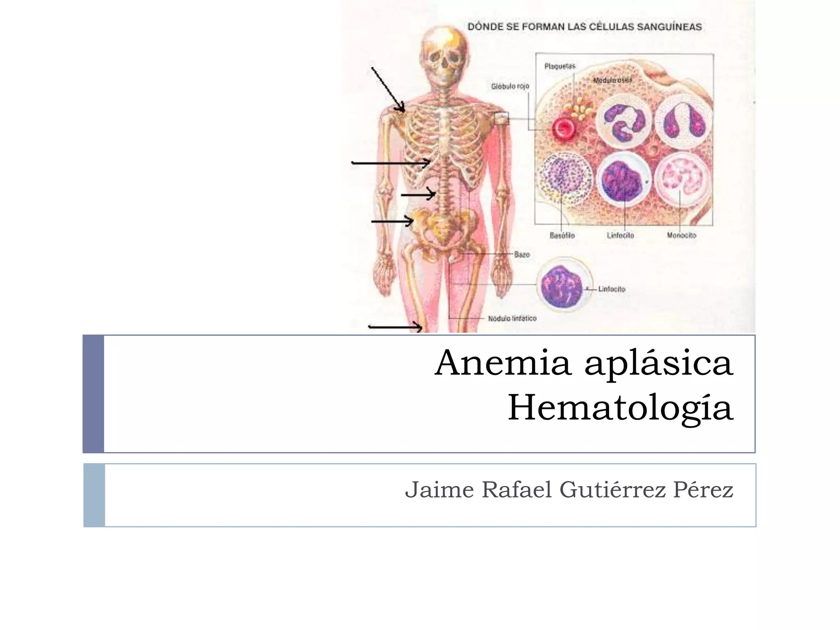Click the arrow pointing at the ribs
The width and height of the screenshot is (840, 630).
coord(391,163)
